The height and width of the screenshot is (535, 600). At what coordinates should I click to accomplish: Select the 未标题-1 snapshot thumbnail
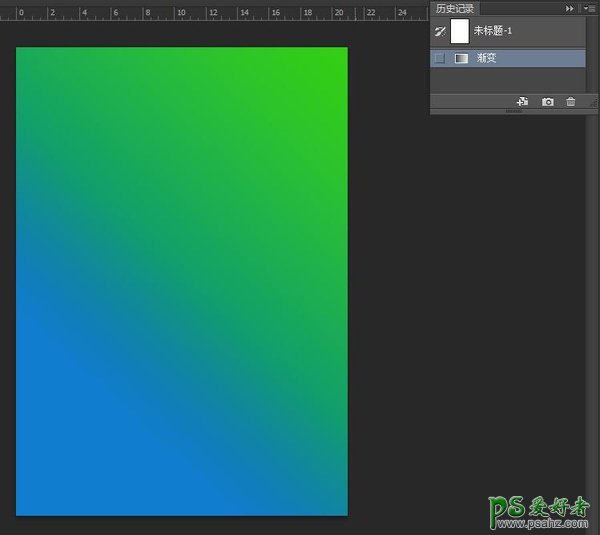(460, 31)
